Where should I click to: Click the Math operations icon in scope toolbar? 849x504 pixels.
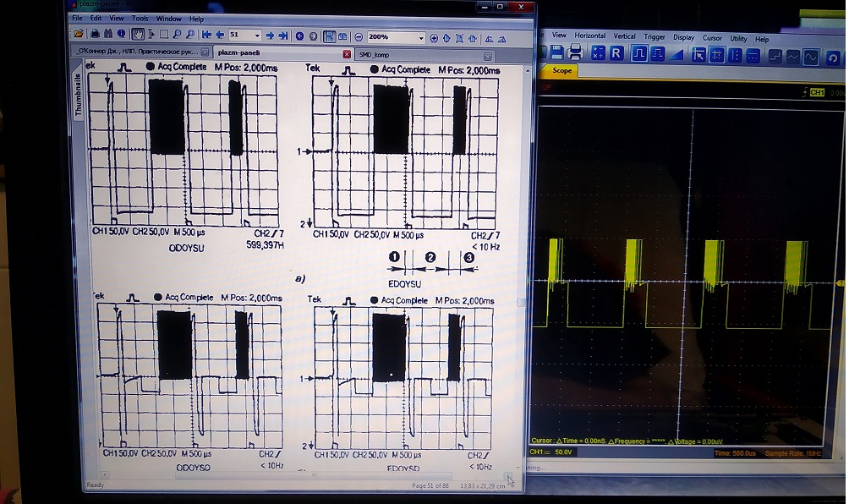coord(598,53)
